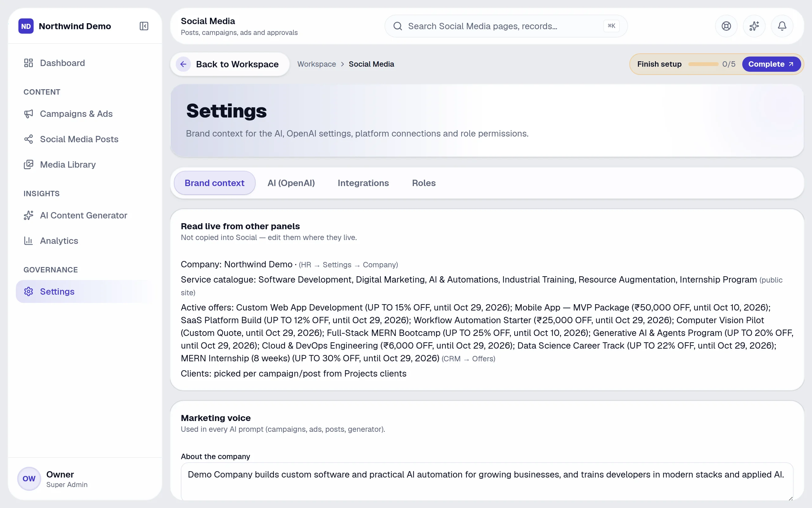Click the Social Media breadcrumb
The width and height of the screenshot is (812, 508).
click(x=371, y=64)
